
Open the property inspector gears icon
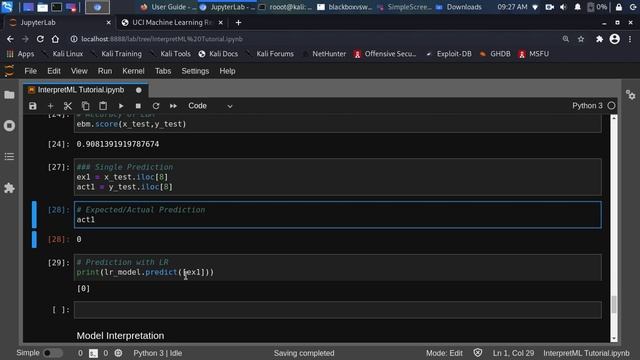[630, 95]
